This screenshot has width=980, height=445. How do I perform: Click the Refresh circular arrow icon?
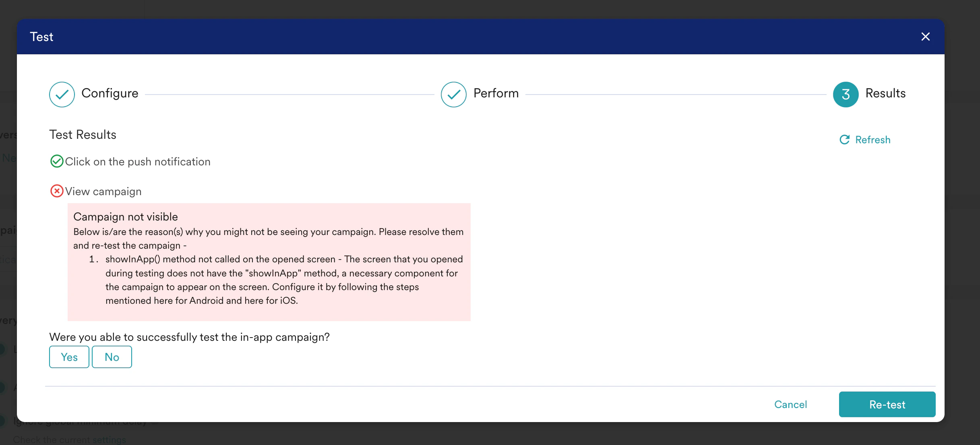pos(844,140)
